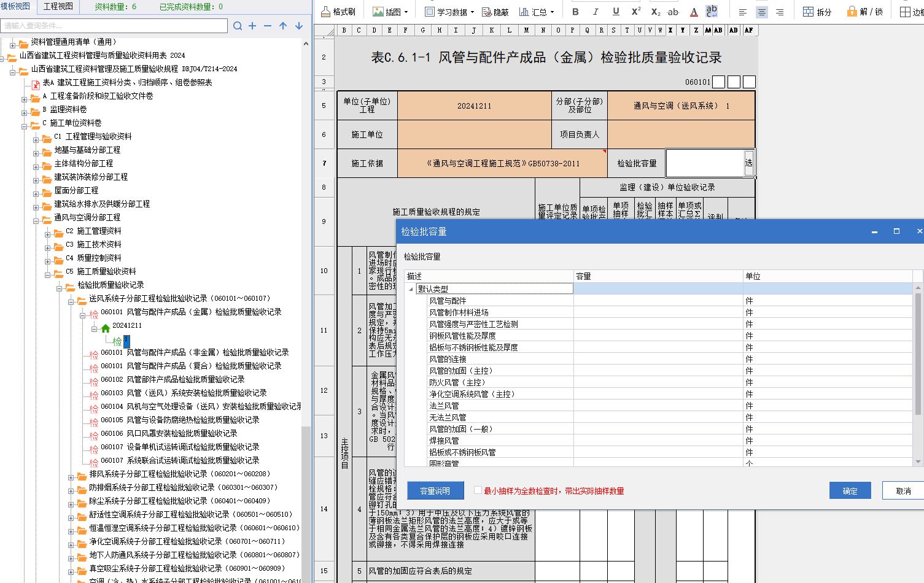Switch to the 工程视图 tab
Image resolution: width=924 pixels, height=583 pixels.
pyautogui.click(x=58, y=6)
